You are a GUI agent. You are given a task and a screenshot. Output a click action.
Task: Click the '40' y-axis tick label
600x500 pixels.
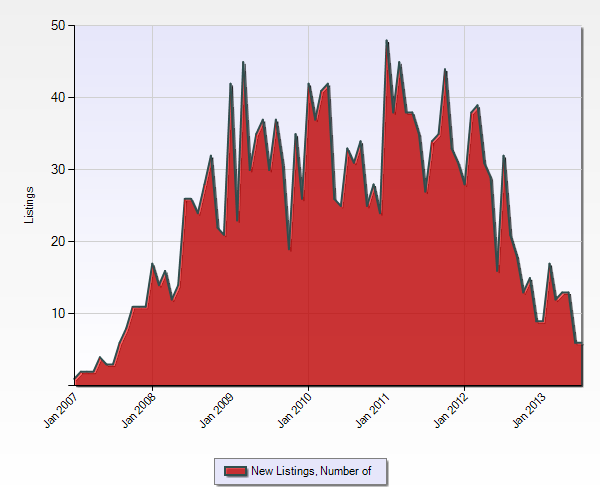(58, 97)
